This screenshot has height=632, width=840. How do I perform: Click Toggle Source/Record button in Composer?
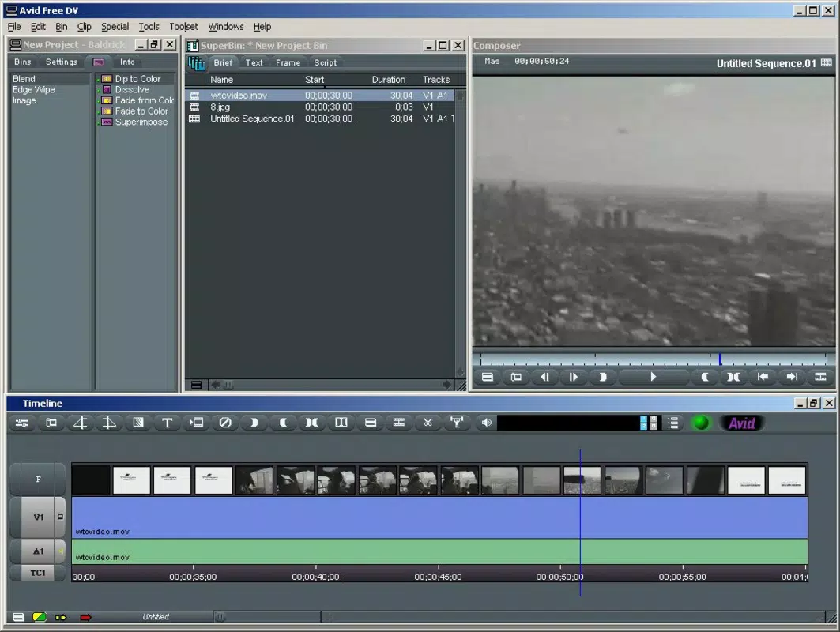(x=516, y=377)
